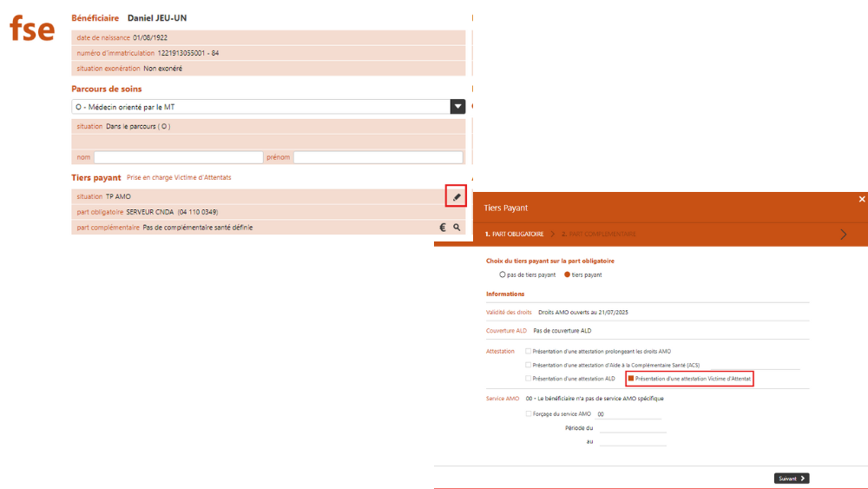Image resolution: width=868 pixels, height=489 pixels.
Task: Click into the prénom text field
Action: (378, 158)
